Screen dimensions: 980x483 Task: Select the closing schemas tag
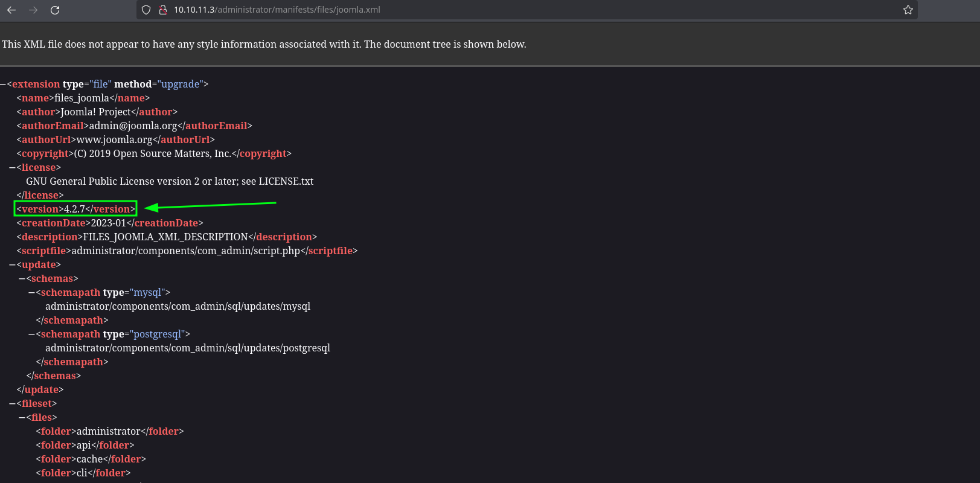[x=53, y=376]
